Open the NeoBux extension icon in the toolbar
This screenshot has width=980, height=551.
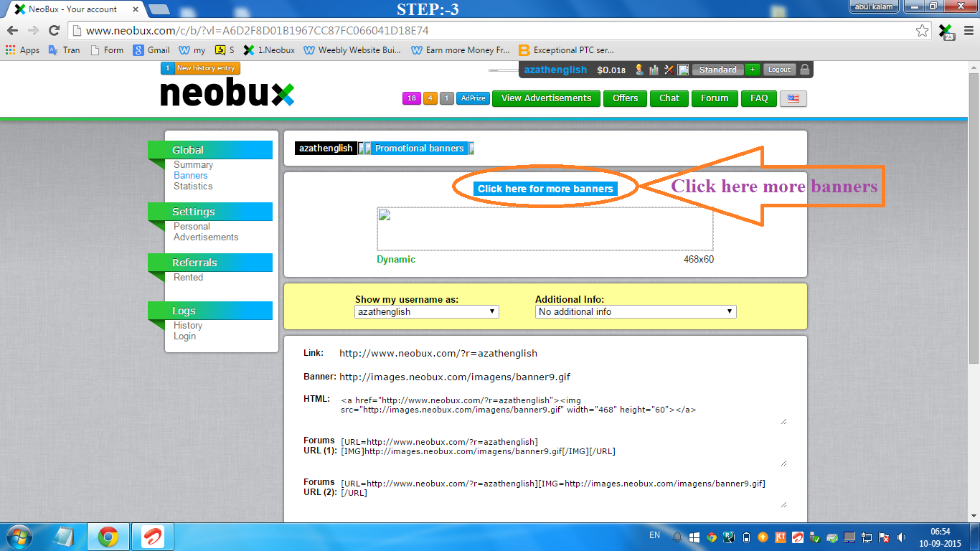click(x=946, y=32)
